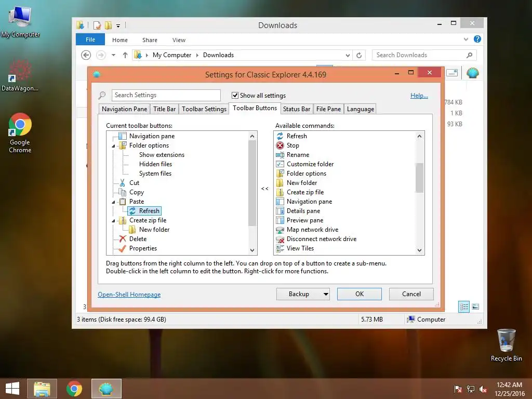Screen dimensions: 532x399
Task: Select Disconnect network drive command icon
Action: point(280,239)
